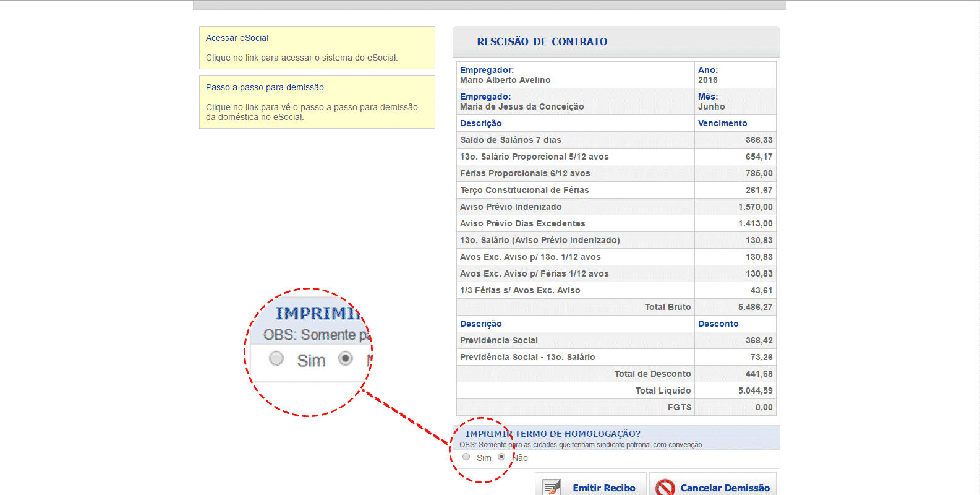Click the Total Bruto amount 5.486,27
This screenshot has width=980, height=495.
[x=755, y=307]
